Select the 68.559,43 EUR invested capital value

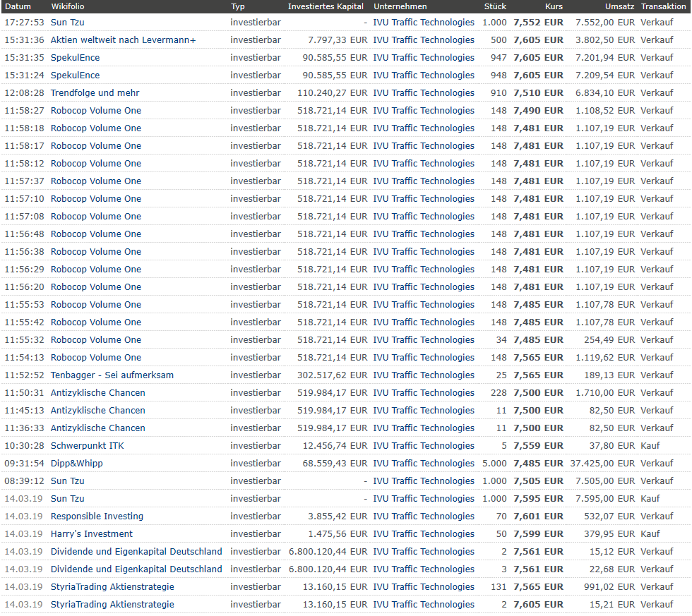tap(335, 464)
